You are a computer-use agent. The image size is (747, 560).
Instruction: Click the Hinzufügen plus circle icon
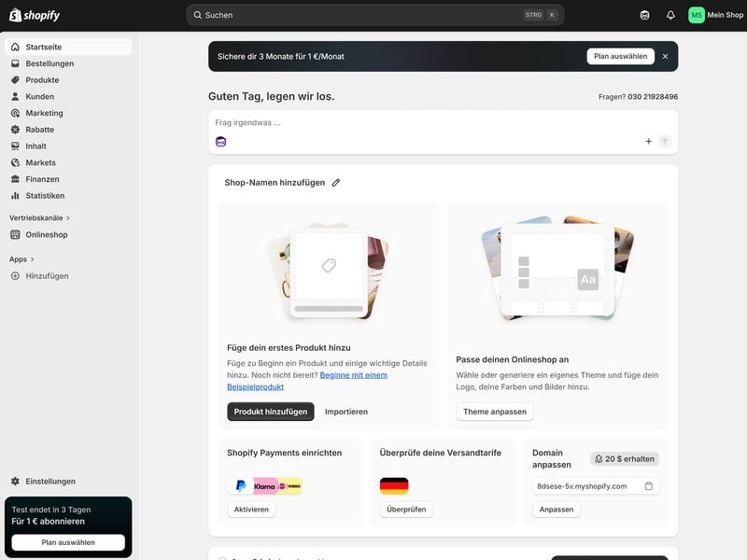coord(15,275)
